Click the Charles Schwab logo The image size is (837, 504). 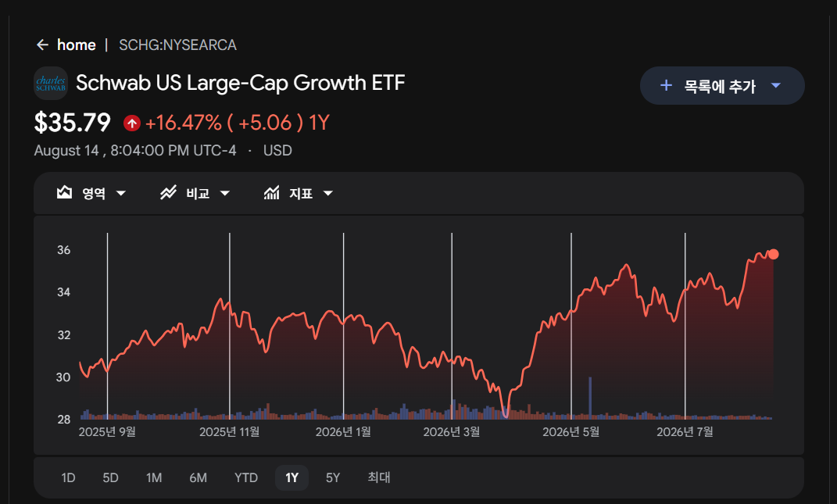click(x=51, y=84)
